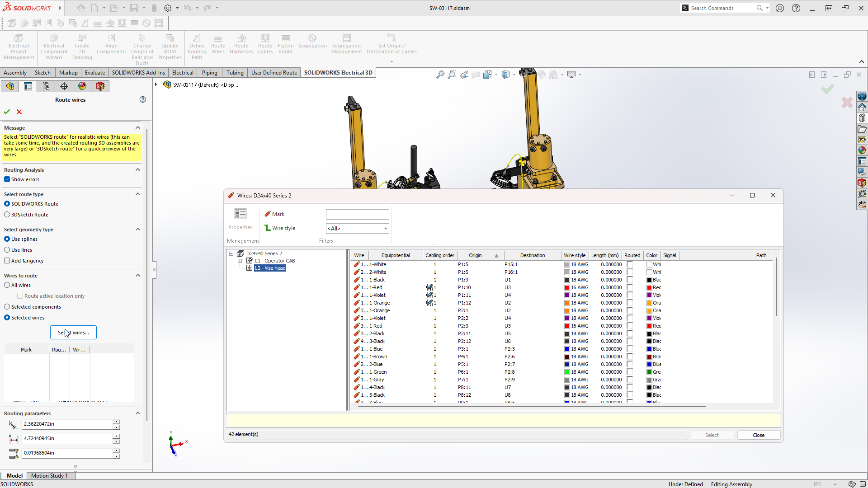
Task: Open the Route wires help icon
Action: point(143,99)
